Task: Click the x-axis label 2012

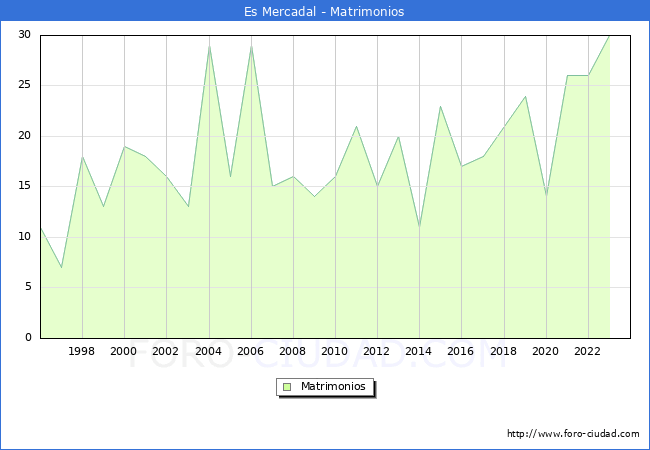Action: tap(376, 351)
